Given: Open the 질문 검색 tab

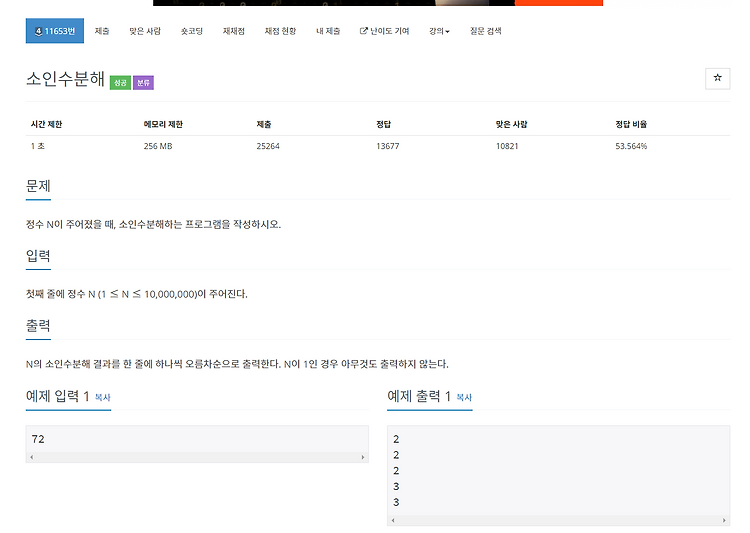Looking at the screenshot, I should (x=485, y=31).
